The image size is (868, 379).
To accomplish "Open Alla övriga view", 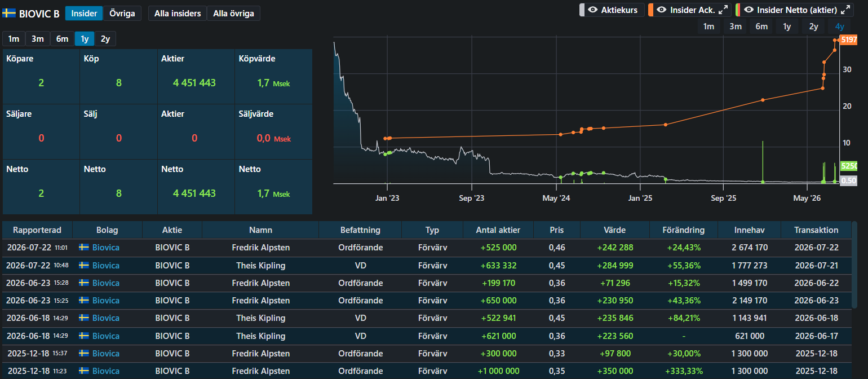I will (233, 13).
